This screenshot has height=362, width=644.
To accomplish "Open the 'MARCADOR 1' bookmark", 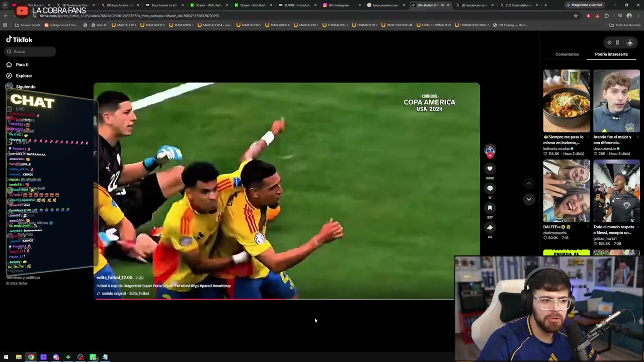I will tap(123, 25).
